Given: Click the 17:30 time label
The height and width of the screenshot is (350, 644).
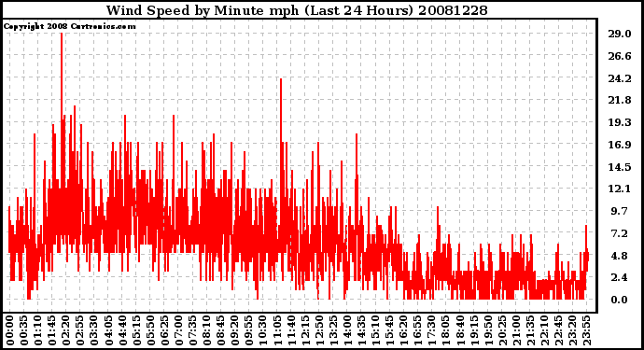Looking at the screenshot, I should coord(431,330).
